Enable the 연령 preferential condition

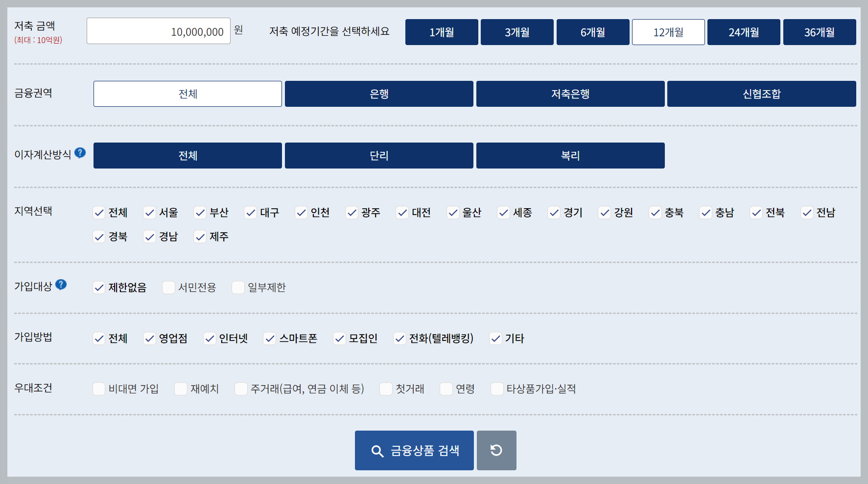446,388
